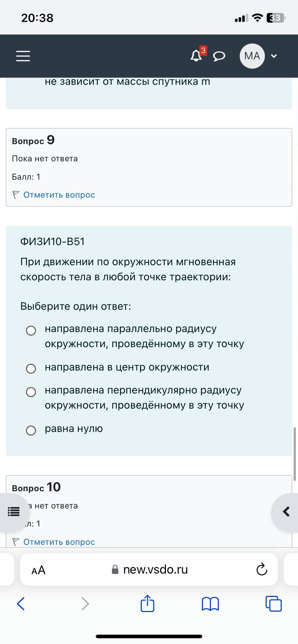Image resolution: width=298 pixels, height=644 pixels.
Task: Open Safari bookmarks book icon
Action: pyautogui.click(x=211, y=604)
